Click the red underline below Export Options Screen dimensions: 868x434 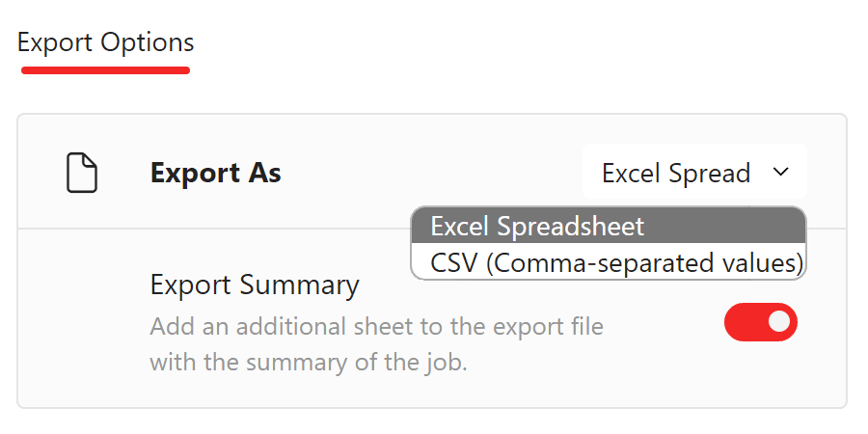(106, 70)
